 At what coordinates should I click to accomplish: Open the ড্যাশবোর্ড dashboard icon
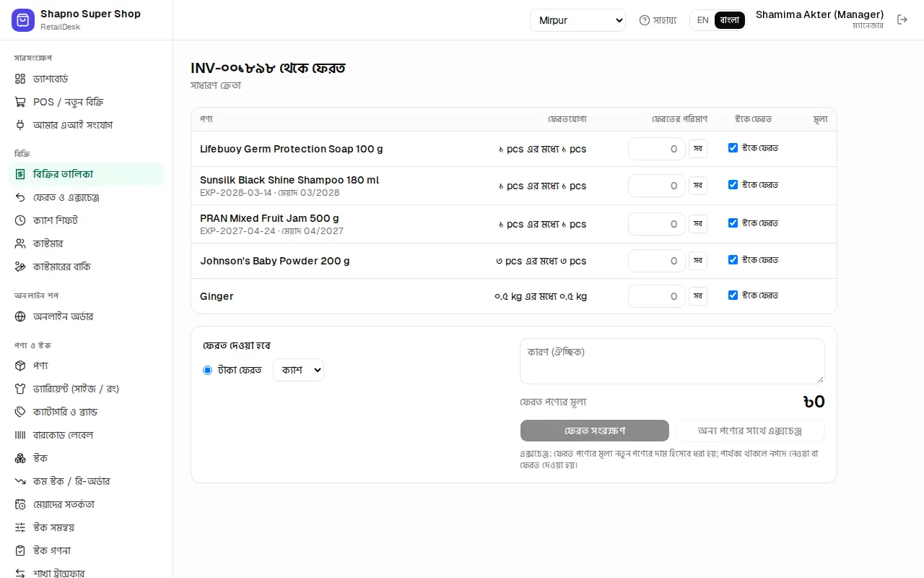(20, 79)
